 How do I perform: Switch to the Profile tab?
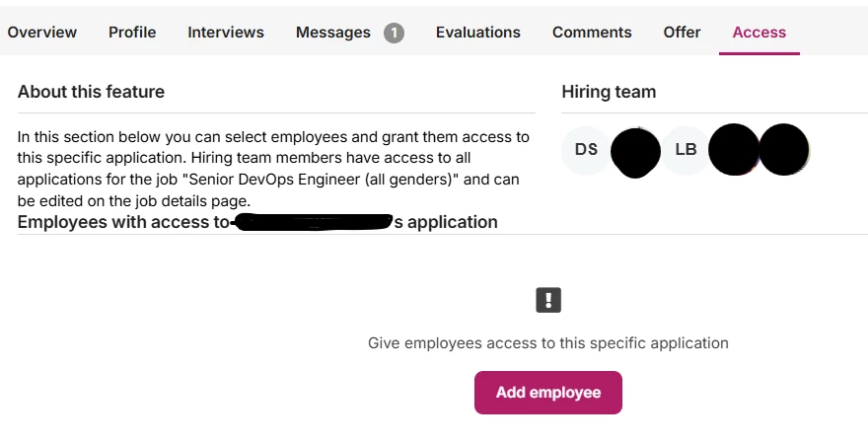click(x=132, y=33)
